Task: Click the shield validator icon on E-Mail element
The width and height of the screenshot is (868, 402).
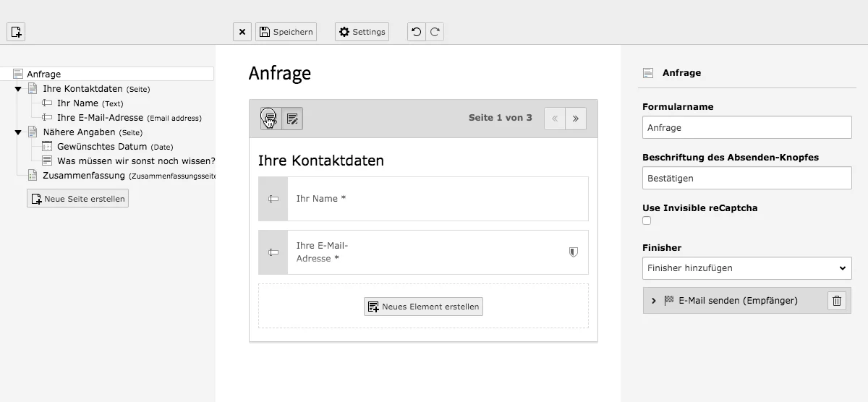Action: pyautogui.click(x=574, y=252)
